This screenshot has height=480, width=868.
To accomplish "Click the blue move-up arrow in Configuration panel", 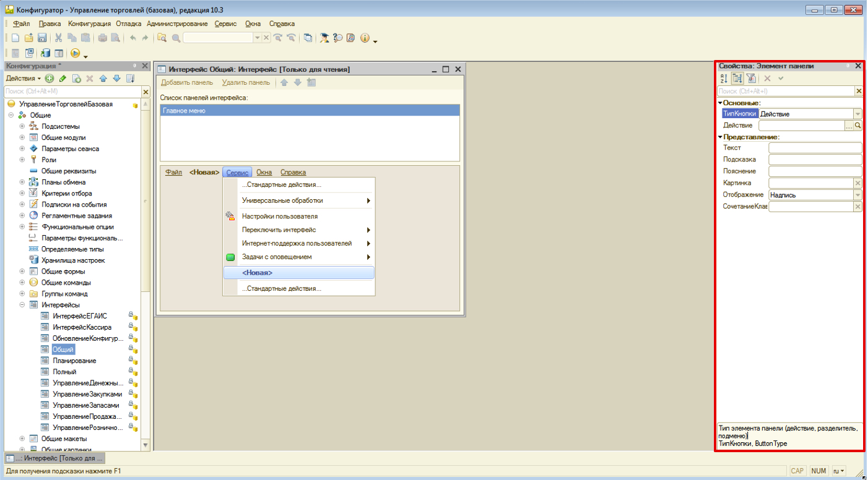I will click(x=103, y=79).
